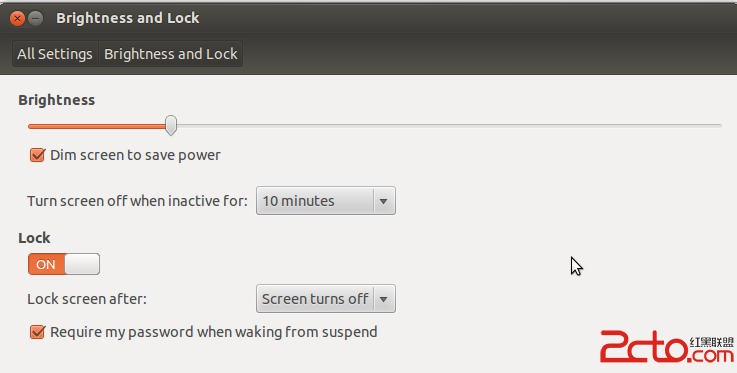
Task: Close the Brightness and Lock window
Action: (x=17, y=18)
